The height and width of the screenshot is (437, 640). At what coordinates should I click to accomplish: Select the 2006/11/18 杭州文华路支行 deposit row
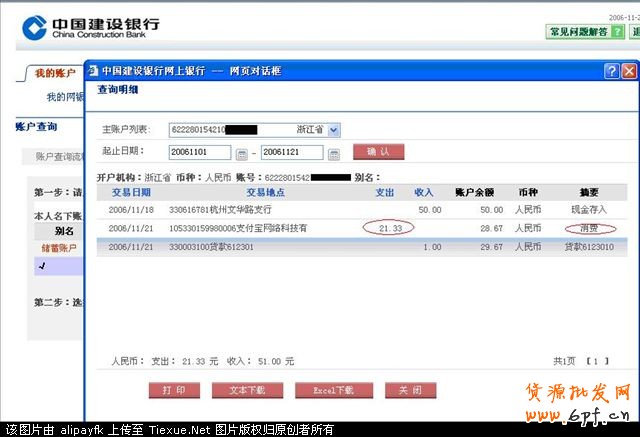pos(360,210)
